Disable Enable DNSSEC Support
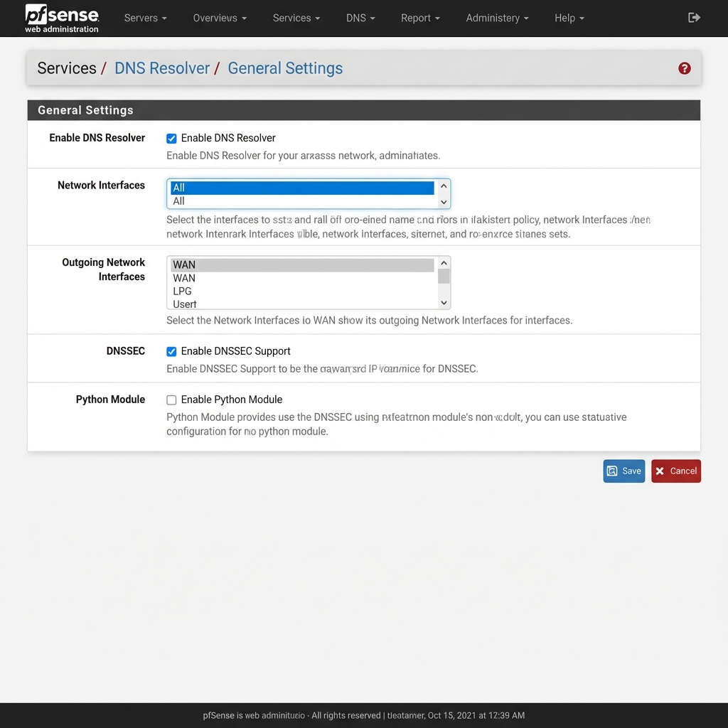Image resolution: width=728 pixels, height=728 pixels. (x=171, y=351)
